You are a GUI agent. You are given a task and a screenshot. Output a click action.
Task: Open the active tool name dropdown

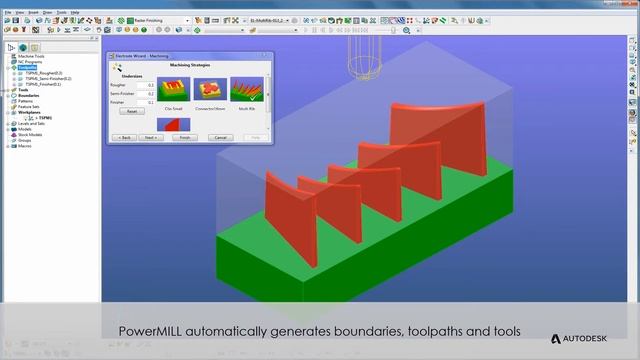[x=287, y=20]
